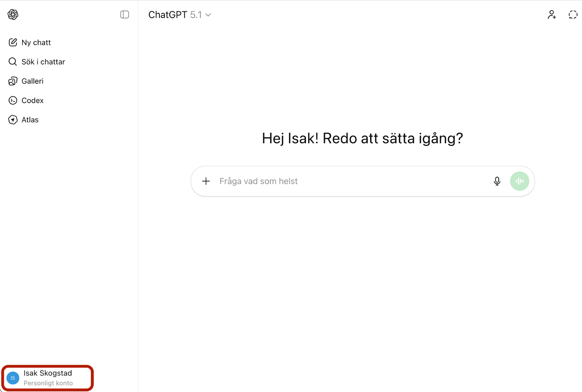Invite a collaborator with the person-plus icon
This screenshot has height=392, width=582.
(x=552, y=15)
